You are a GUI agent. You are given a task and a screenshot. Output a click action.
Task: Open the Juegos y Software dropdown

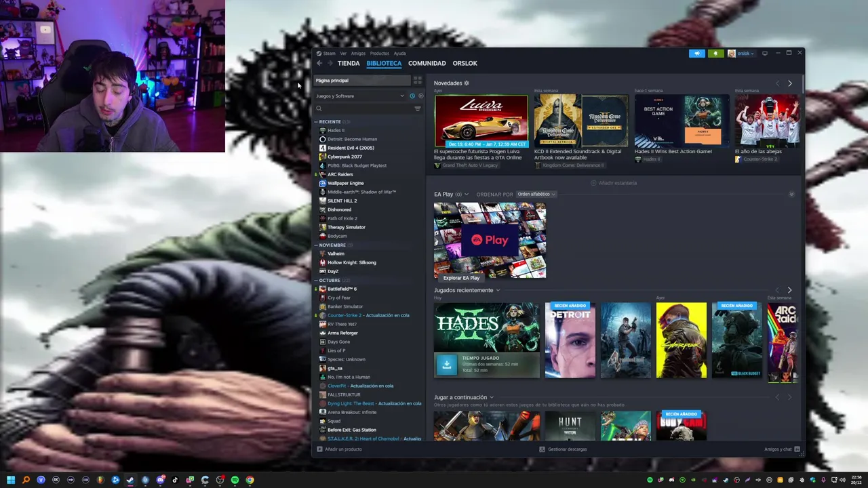(x=359, y=96)
